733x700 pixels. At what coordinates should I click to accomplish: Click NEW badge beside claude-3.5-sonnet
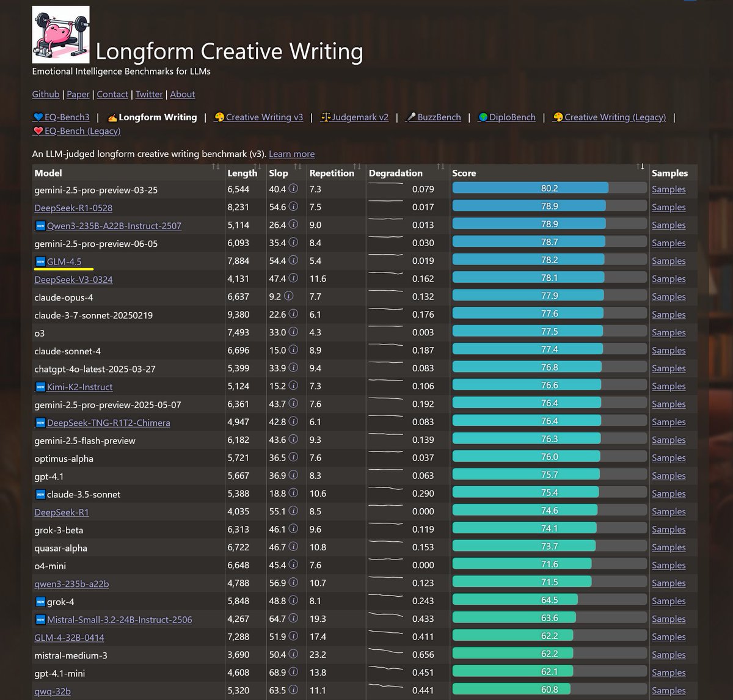(40, 494)
